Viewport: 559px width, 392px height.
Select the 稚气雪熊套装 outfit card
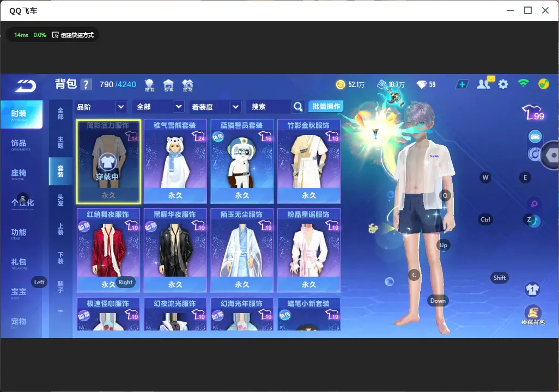point(175,162)
